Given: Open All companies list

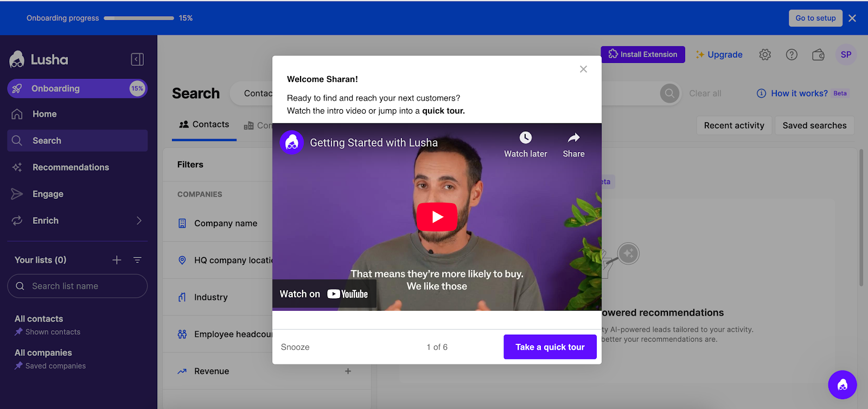Looking at the screenshot, I should [x=43, y=353].
